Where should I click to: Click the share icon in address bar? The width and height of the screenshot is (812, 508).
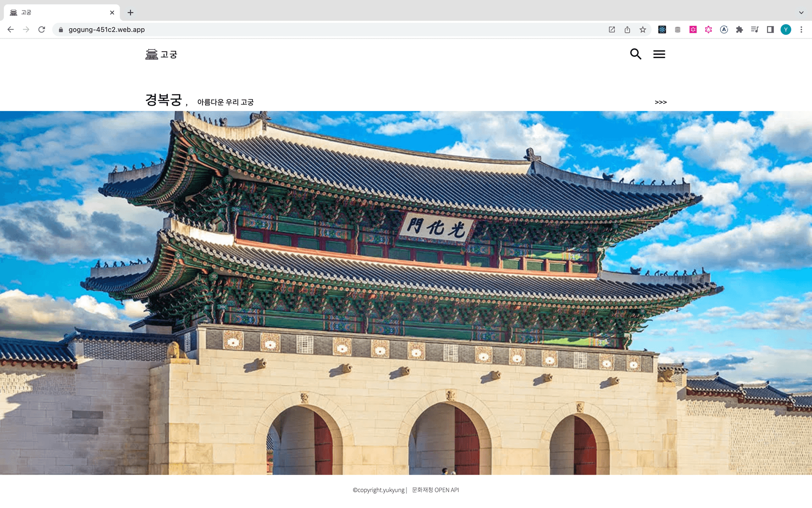627,30
